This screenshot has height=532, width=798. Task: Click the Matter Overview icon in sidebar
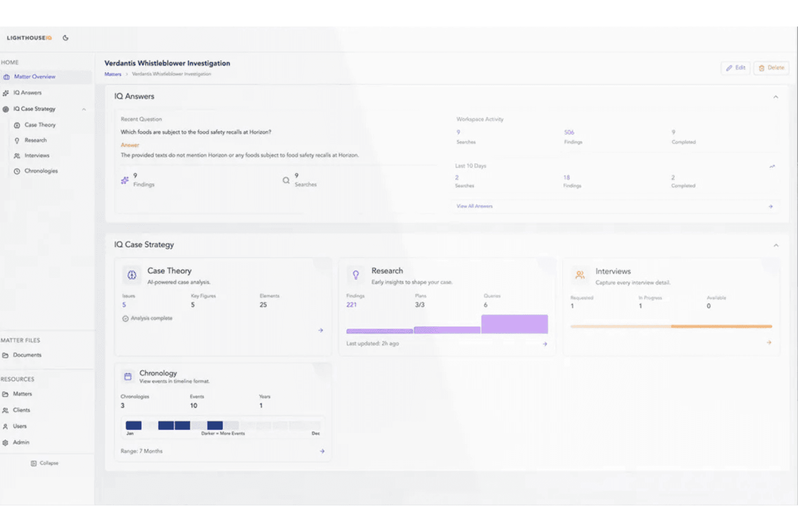coord(6,77)
